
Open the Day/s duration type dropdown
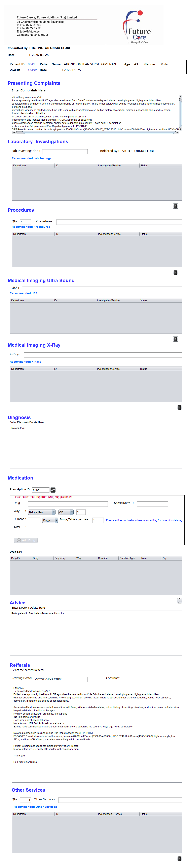pos(50,520)
